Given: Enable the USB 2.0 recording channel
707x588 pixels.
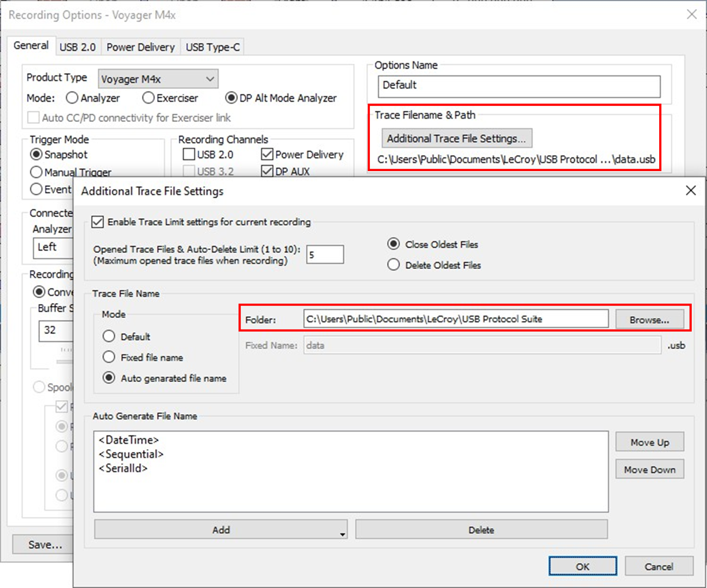Looking at the screenshot, I should 188,154.
